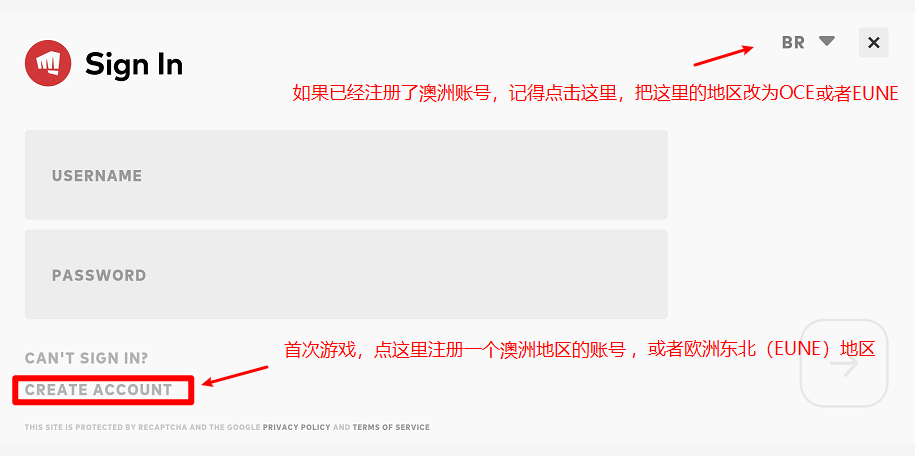Viewport: 915px width, 456px height.
Task: Submit login with the rounded arrow button
Action: (844, 363)
